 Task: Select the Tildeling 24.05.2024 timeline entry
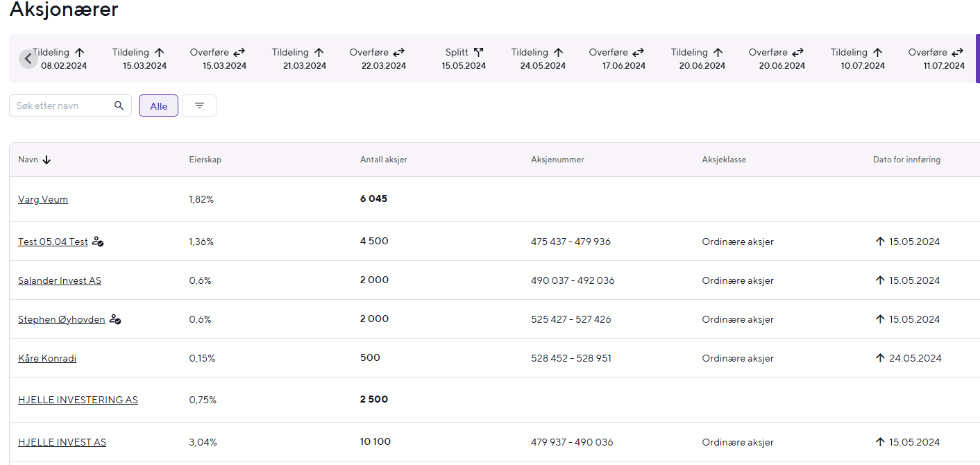click(x=537, y=58)
